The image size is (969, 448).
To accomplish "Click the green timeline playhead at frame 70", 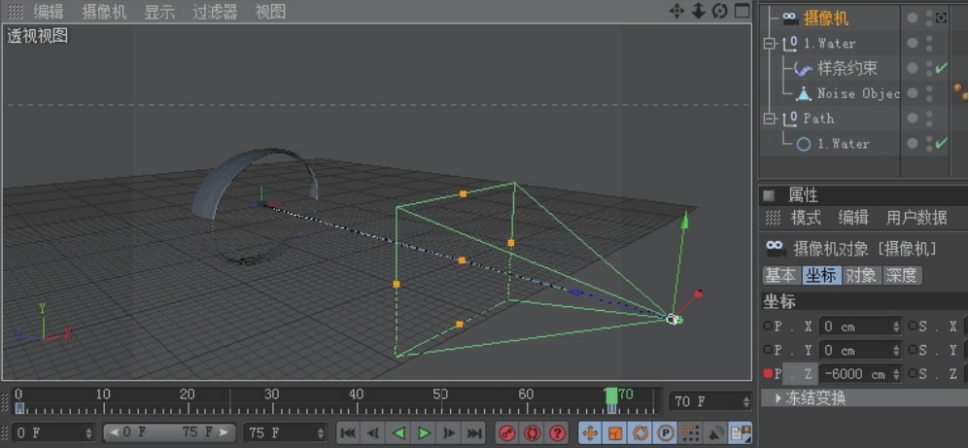I will 611,396.
